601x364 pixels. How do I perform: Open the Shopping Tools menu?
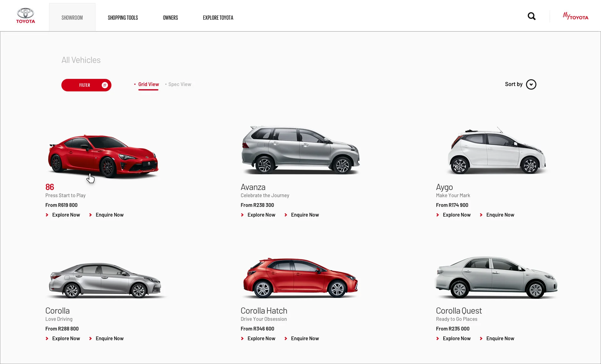point(123,18)
